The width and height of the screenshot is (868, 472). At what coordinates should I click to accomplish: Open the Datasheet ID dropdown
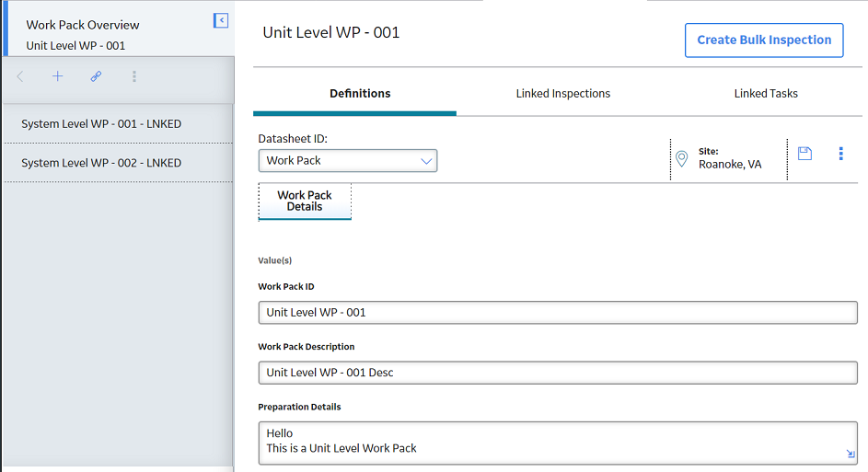348,160
